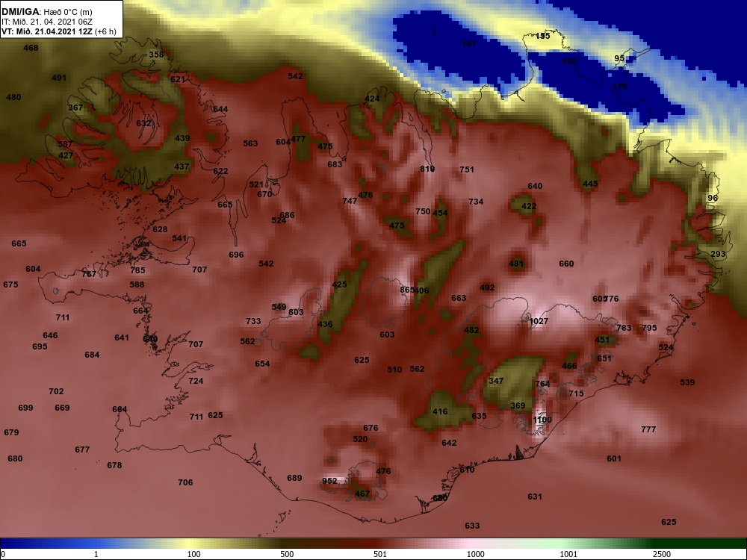Click the map value "358"

click(156, 55)
